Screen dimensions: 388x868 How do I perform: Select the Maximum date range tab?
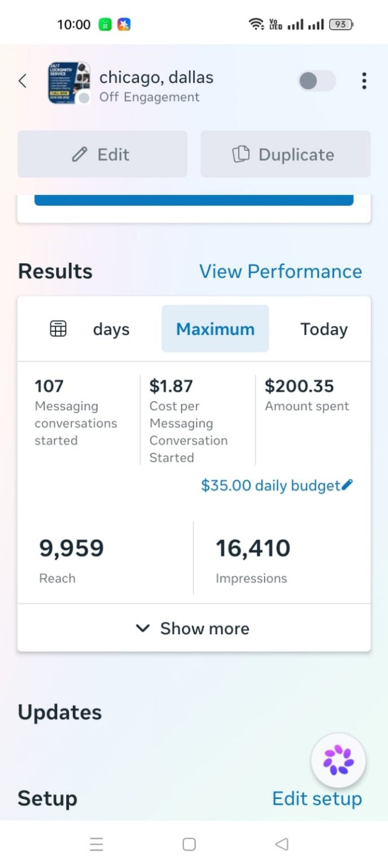215,329
